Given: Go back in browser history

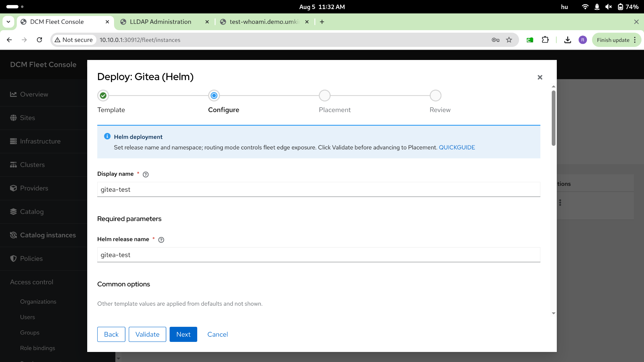Looking at the screenshot, I should [9, 40].
